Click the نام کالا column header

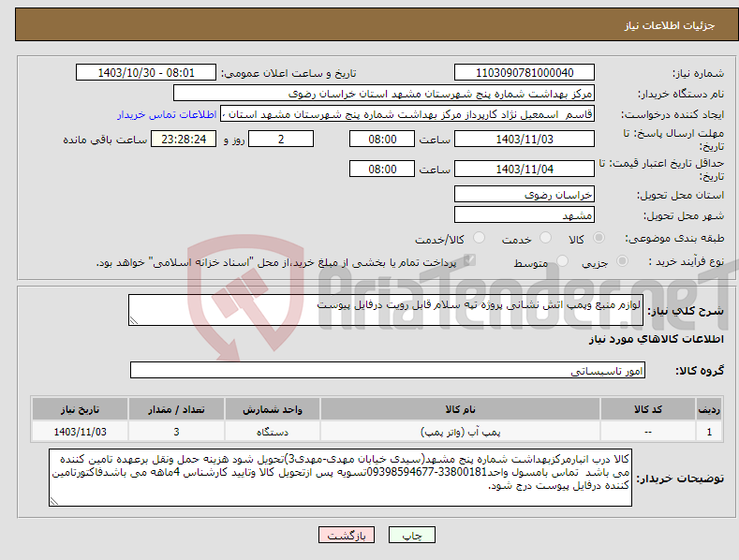460,409
